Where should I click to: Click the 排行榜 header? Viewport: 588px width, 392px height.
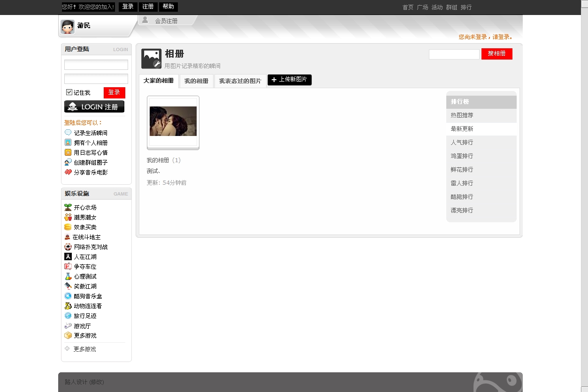pos(481,102)
